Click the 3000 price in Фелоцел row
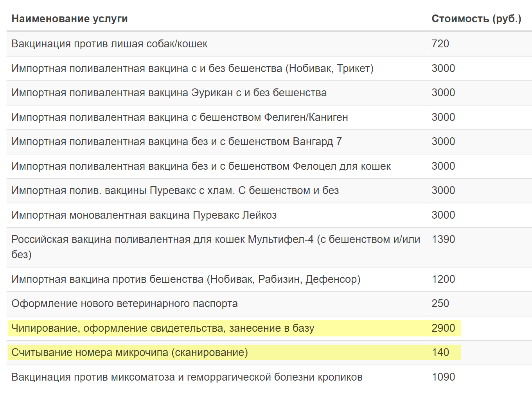 [443, 166]
